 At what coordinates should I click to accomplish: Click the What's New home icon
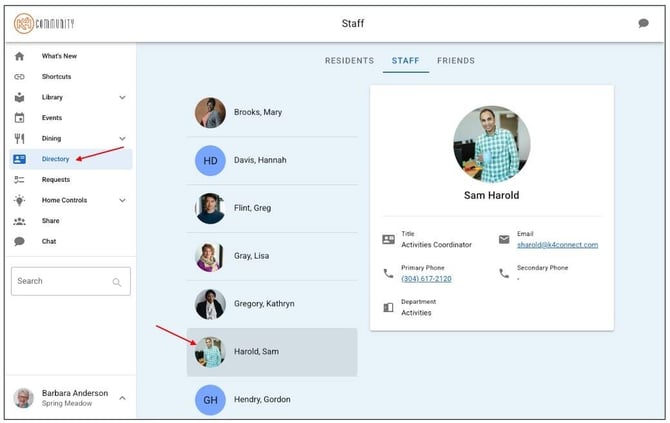[19, 56]
